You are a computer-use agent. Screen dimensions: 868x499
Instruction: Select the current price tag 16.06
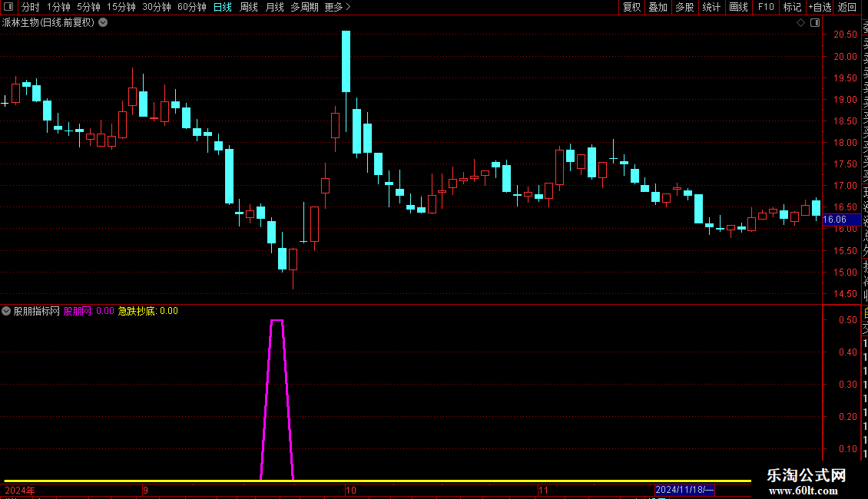[841, 220]
